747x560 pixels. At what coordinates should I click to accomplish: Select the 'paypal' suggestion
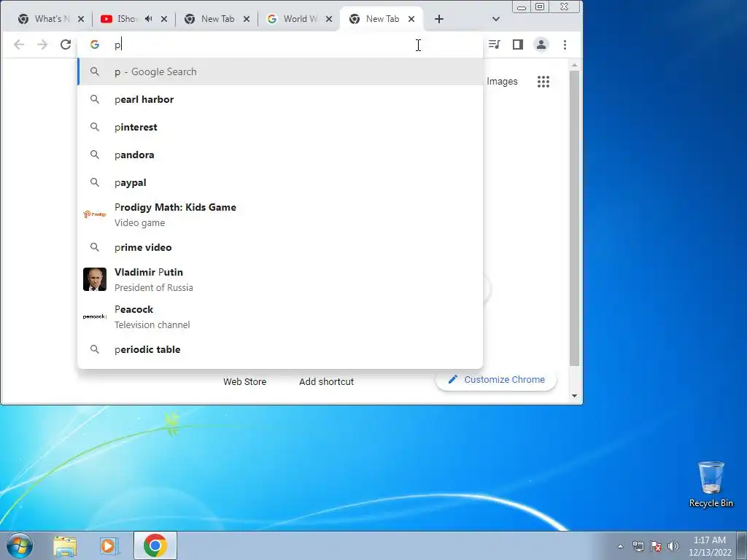(280, 182)
